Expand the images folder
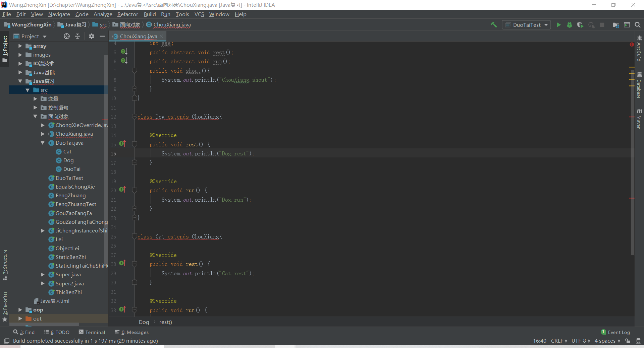644x348 pixels. click(x=20, y=55)
